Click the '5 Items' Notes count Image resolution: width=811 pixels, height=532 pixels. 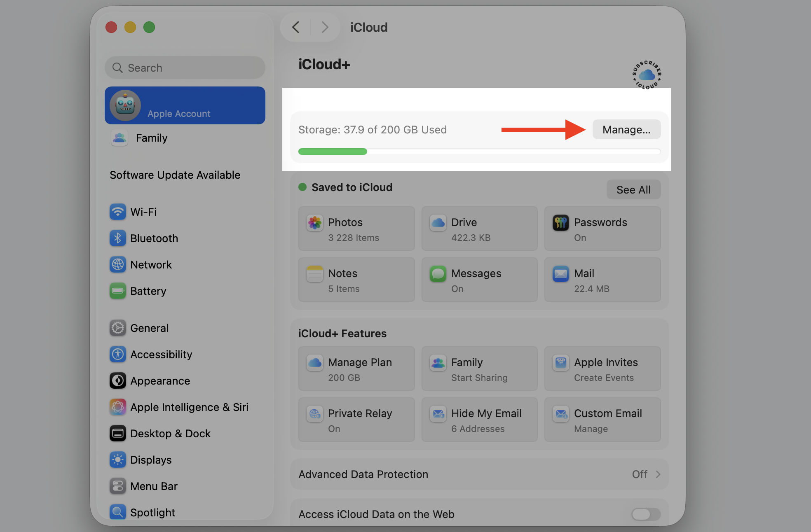coord(344,289)
